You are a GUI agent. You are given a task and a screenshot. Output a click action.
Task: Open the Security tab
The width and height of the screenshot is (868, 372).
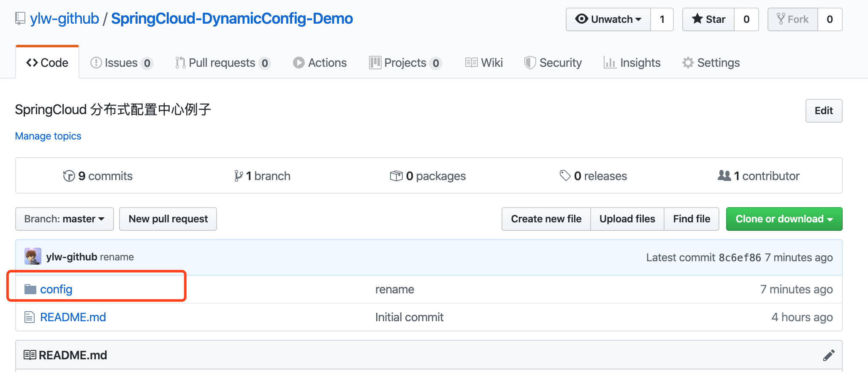(x=553, y=63)
